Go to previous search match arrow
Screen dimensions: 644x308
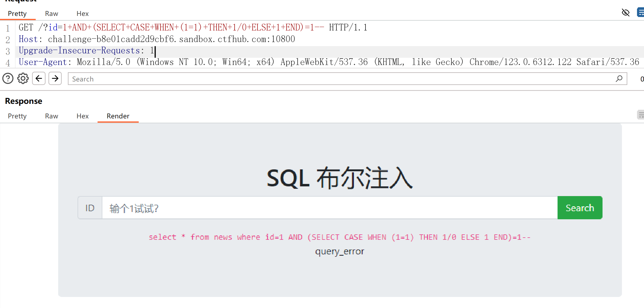coord(39,78)
